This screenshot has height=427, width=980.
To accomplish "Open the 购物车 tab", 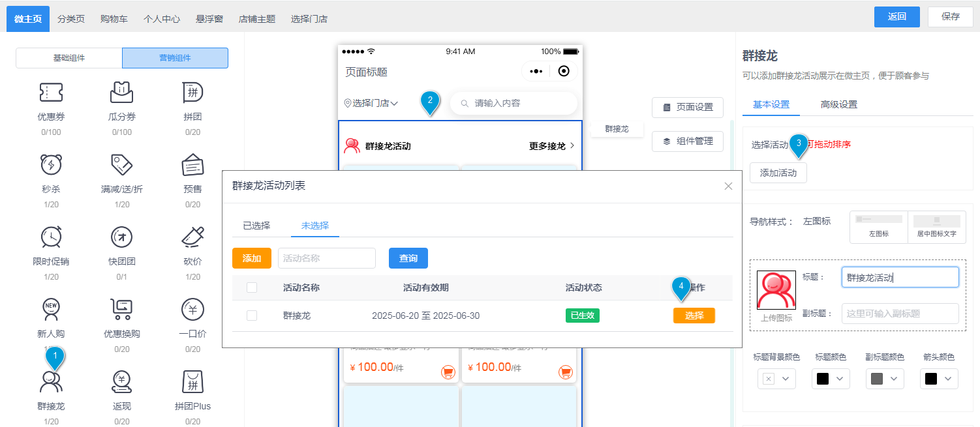I will coord(114,18).
